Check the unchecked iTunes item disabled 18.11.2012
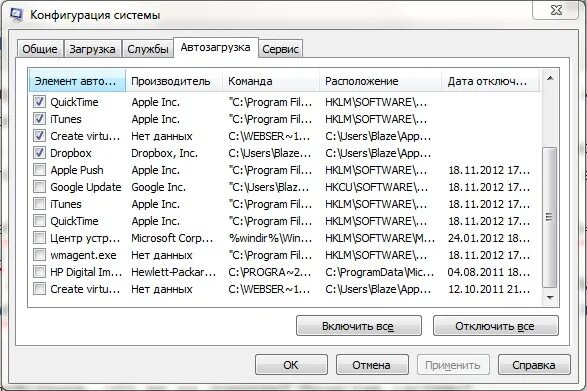Screen dimensions: 587x391 coord(39,204)
